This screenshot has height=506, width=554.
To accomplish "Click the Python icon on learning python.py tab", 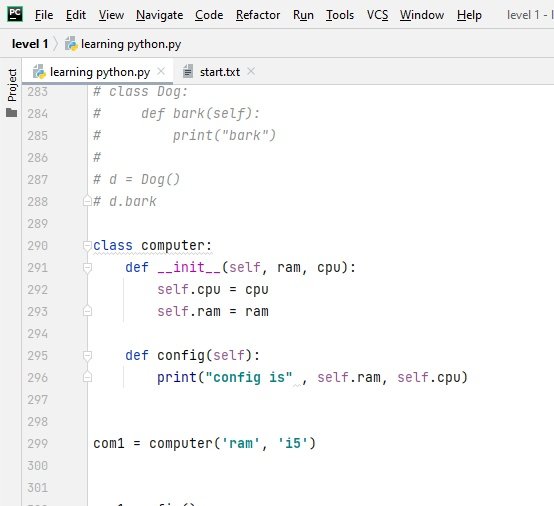I will [39, 72].
